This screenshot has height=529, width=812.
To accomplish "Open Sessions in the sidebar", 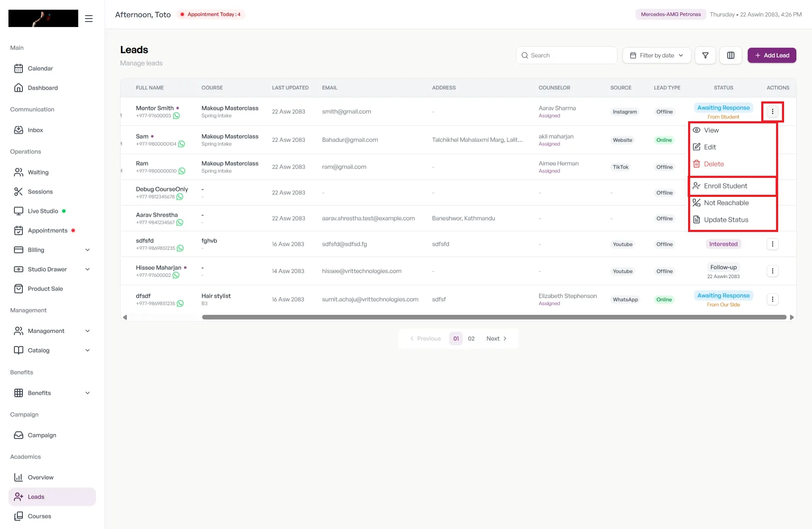I will (x=52, y=192).
